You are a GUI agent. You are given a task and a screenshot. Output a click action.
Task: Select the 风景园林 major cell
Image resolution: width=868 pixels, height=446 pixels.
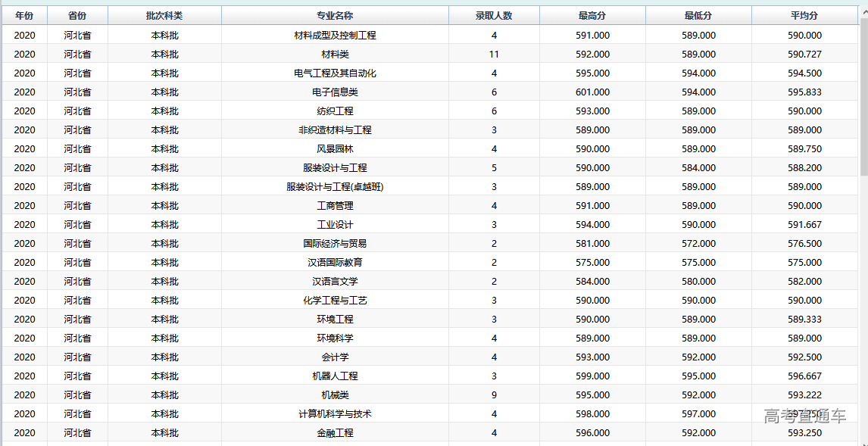coord(335,149)
